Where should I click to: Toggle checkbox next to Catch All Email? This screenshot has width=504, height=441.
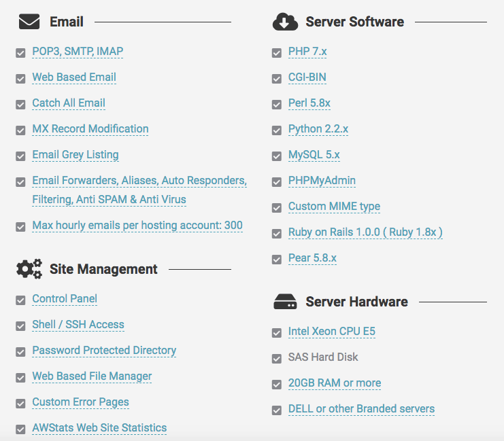tap(20, 105)
